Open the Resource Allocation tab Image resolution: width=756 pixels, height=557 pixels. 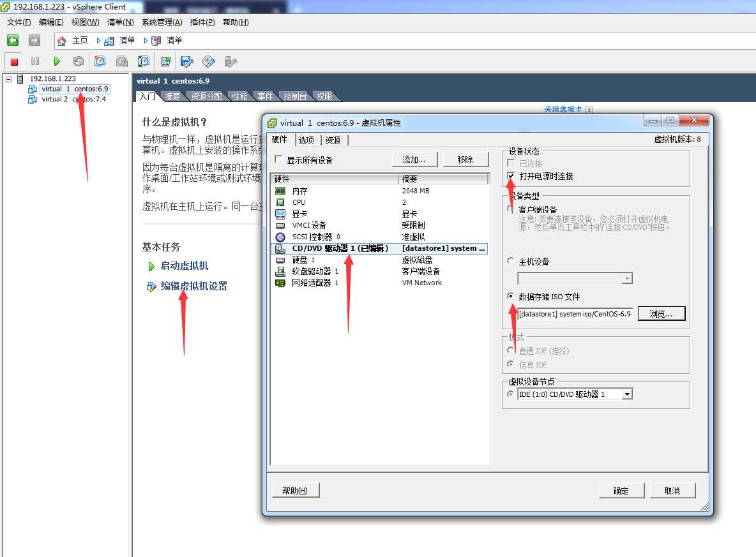point(206,96)
